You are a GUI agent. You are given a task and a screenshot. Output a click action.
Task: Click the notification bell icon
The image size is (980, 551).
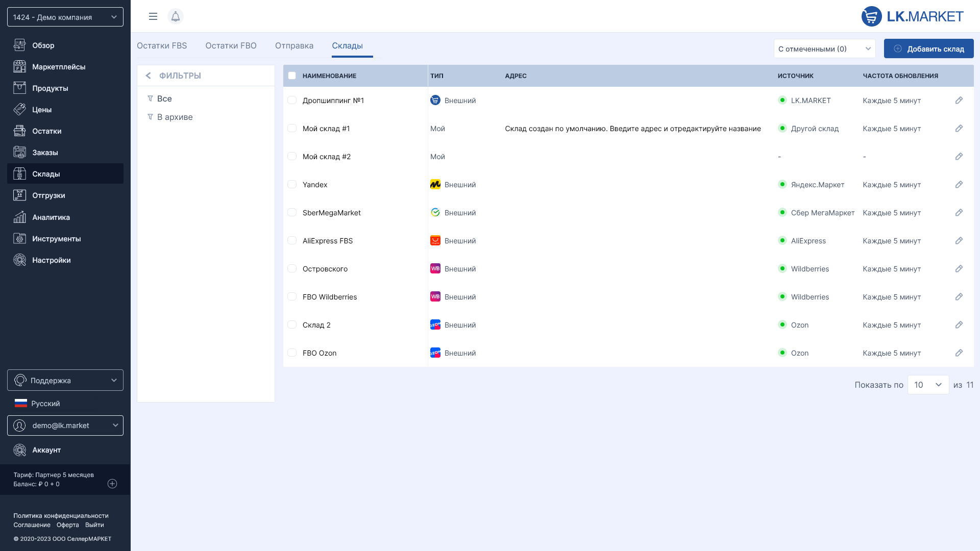175,16
